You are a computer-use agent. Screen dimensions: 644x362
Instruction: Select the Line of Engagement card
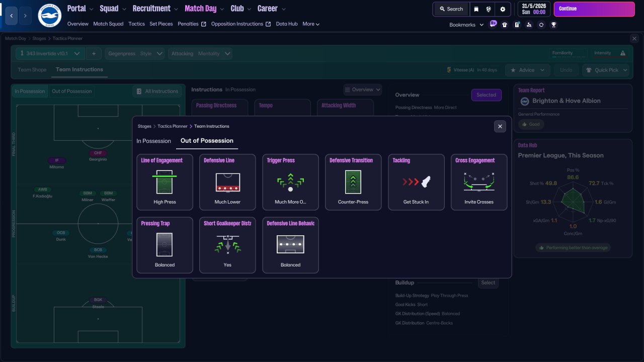(x=165, y=182)
